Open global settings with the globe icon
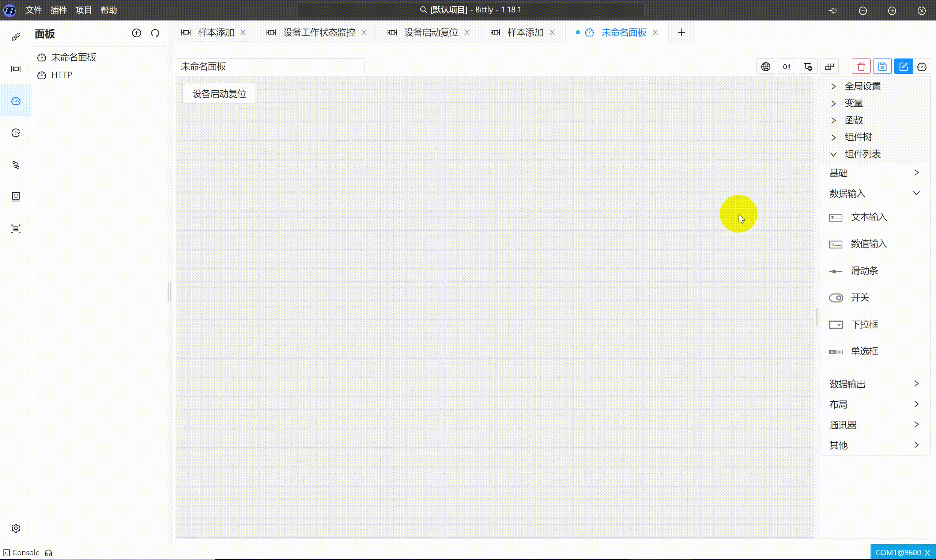This screenshot has height=560, width=936. [766, 66]
